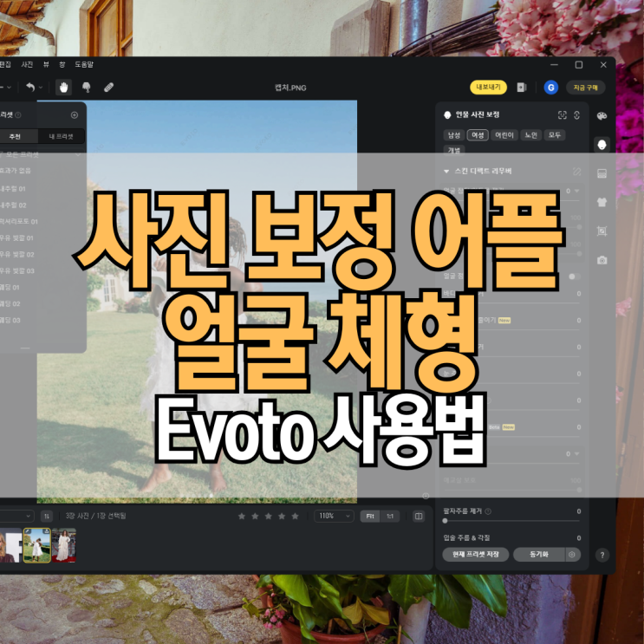Toggle the split compare view icon
644x644 pixels.
pyautogui.click(x=419, y=516)
